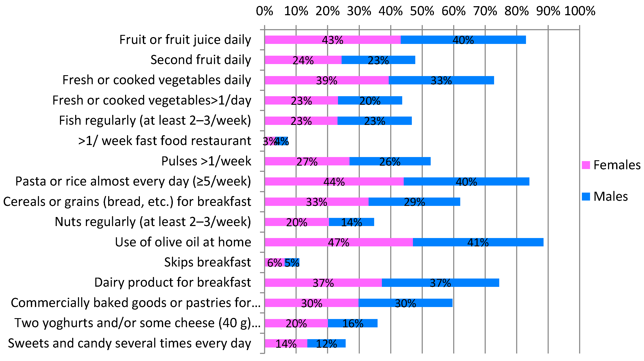
Task: Select the Females legend label text
Action: 617,165
